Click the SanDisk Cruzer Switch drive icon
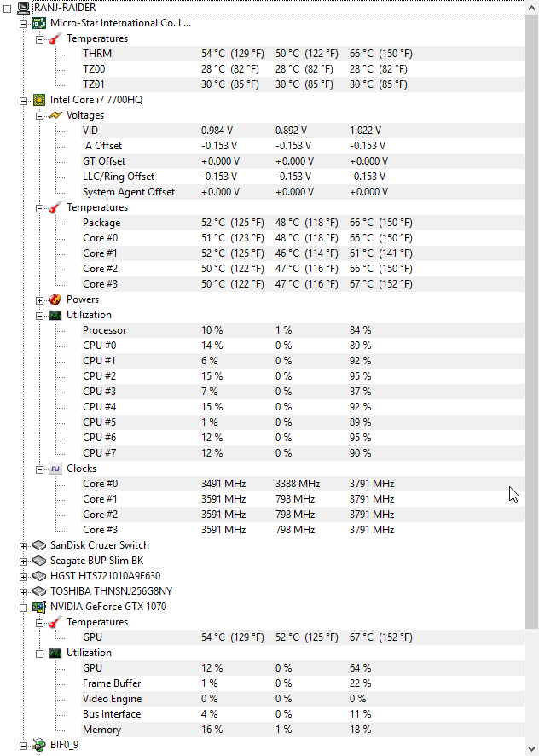The image size is (539, 756). pos(39,545)
